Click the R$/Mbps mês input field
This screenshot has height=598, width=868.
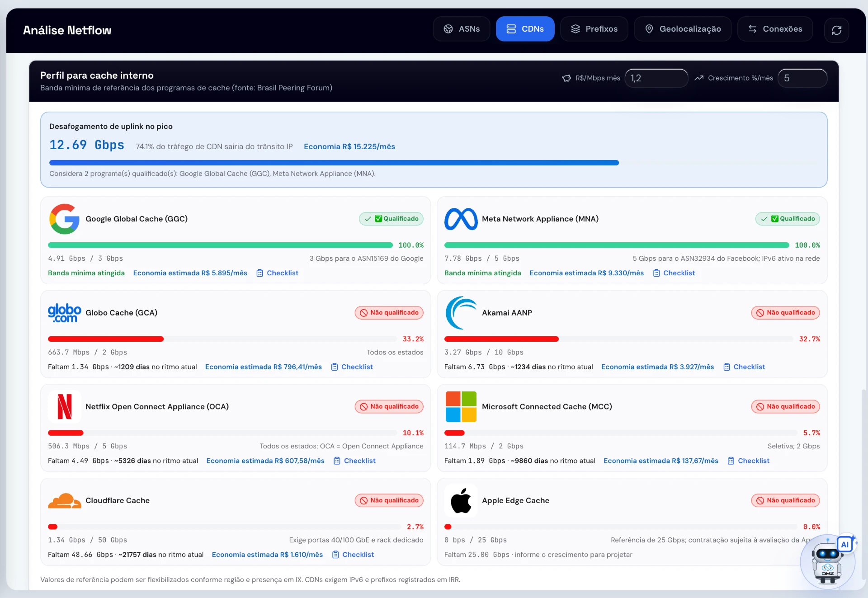(656, 78)
